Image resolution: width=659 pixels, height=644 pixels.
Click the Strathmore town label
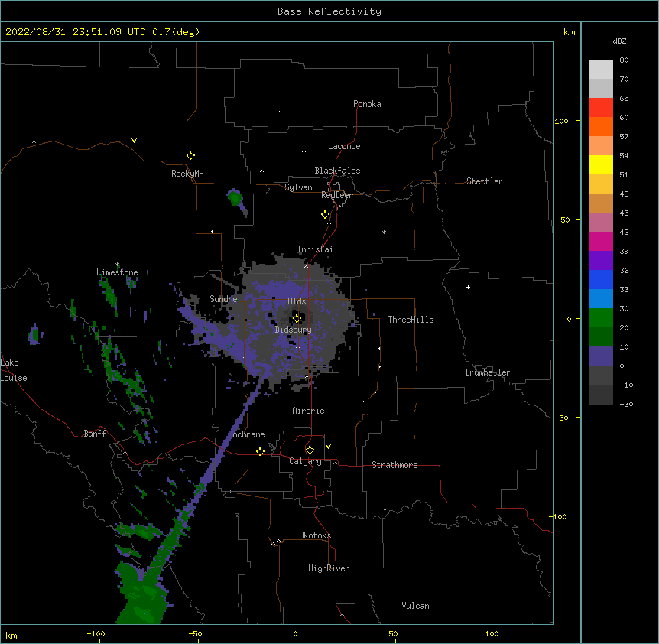coord(394,465)
